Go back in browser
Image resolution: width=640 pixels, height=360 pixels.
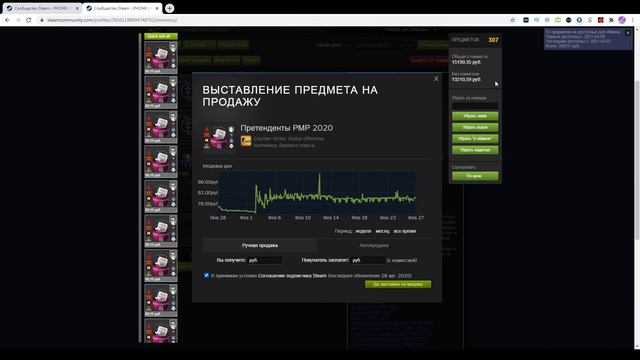tap(7, 20)
